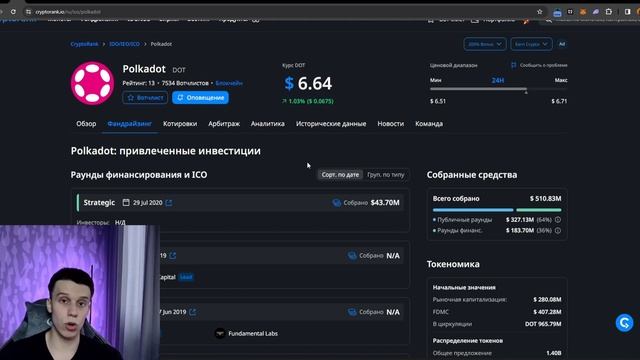This screenshot has width=640, height=360.
Task: Open the browser extensions puzzle icon
Action: click(x=609, y=12)
